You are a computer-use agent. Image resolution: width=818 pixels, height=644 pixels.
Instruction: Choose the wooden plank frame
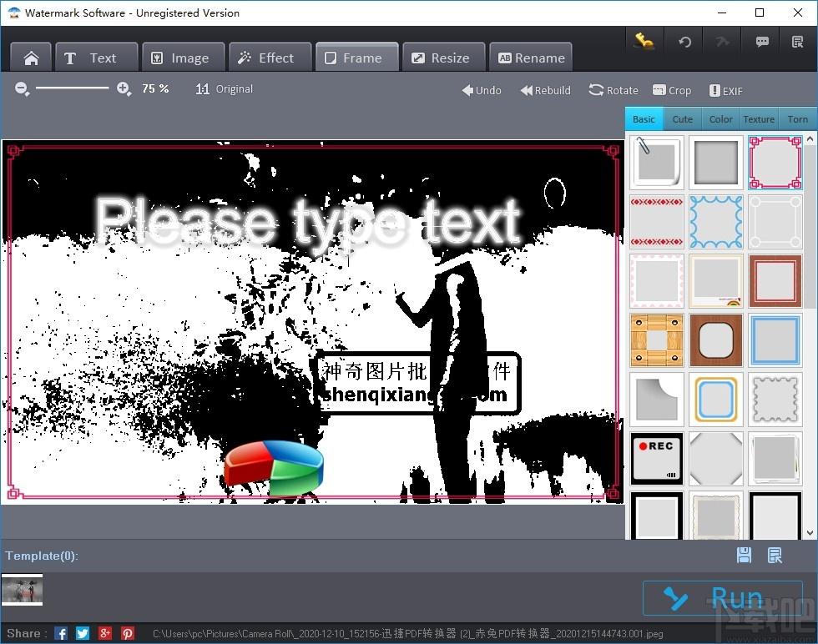657,340
